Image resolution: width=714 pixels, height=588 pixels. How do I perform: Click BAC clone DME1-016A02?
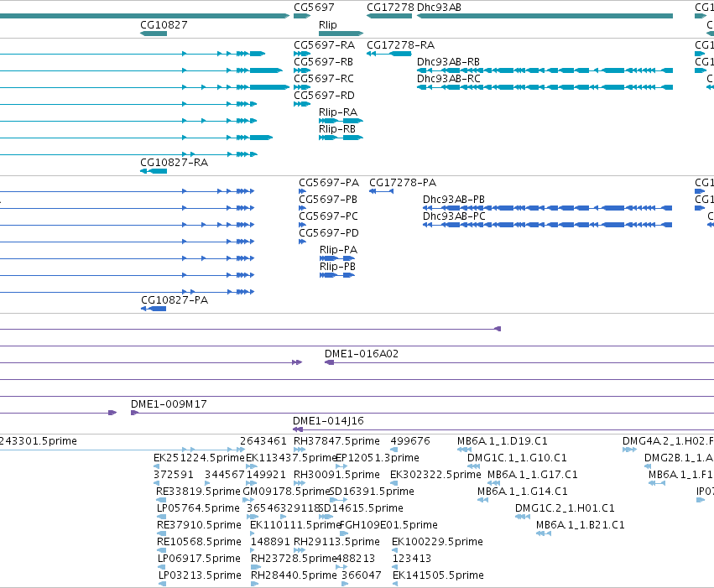pos(362,354)
